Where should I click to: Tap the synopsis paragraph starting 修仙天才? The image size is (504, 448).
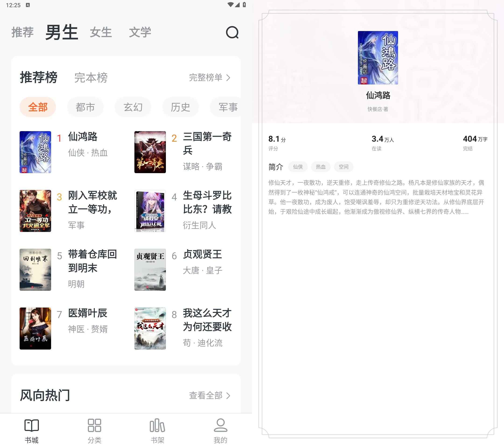[377, 197]
